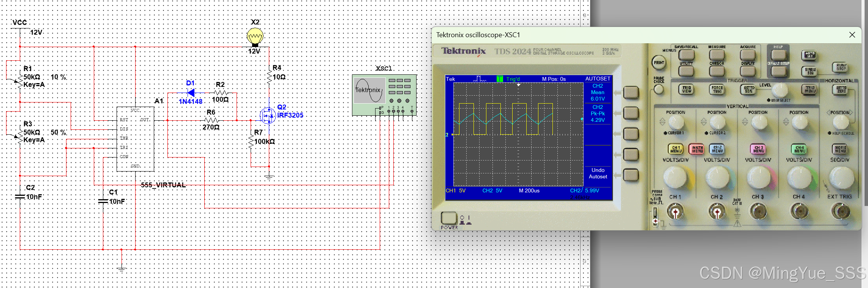Click the SEC/DIV knob
The height and width of the screenshot is (288, 868).
(x=841, y=178)
